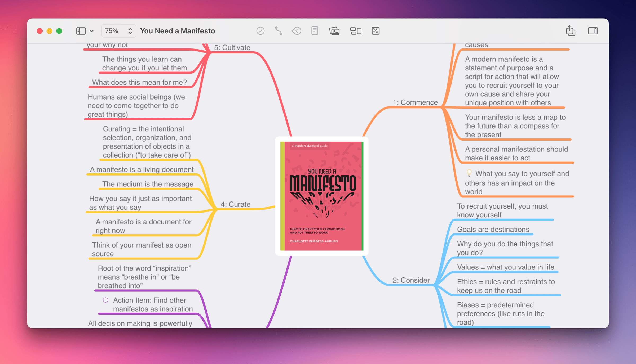
Task: Toggle the left sidebar panel icon
Action: click(x=81, y=31)
